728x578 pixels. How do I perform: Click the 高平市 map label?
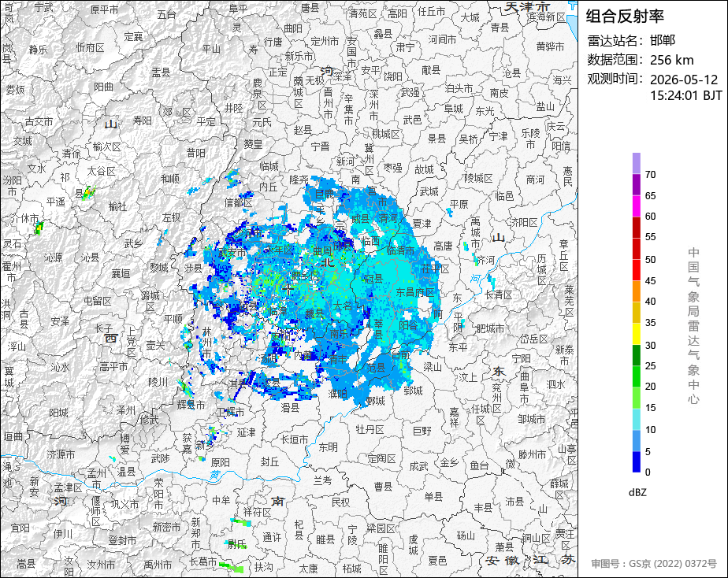click(x=113, y=366)
